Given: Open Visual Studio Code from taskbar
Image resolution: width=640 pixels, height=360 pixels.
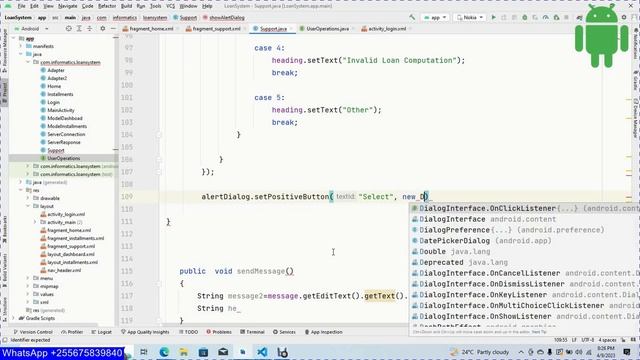Looking at the screenshot, I should coord(262,352).
